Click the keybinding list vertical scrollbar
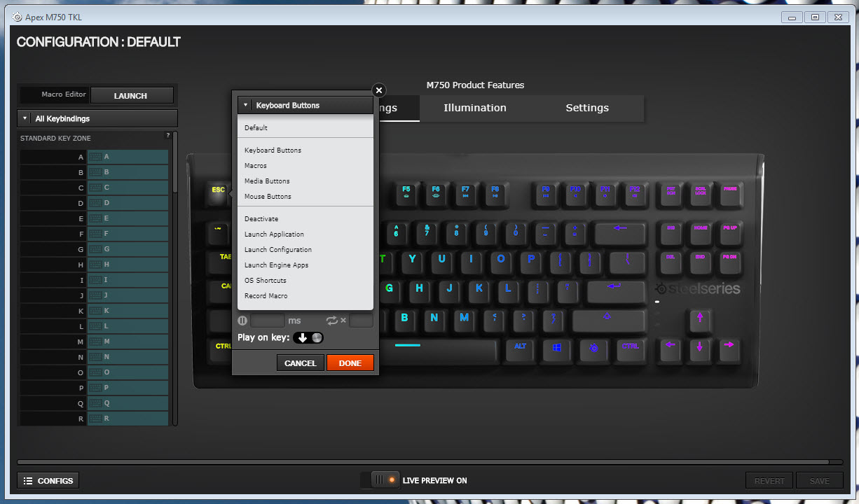 click(175, 162)
